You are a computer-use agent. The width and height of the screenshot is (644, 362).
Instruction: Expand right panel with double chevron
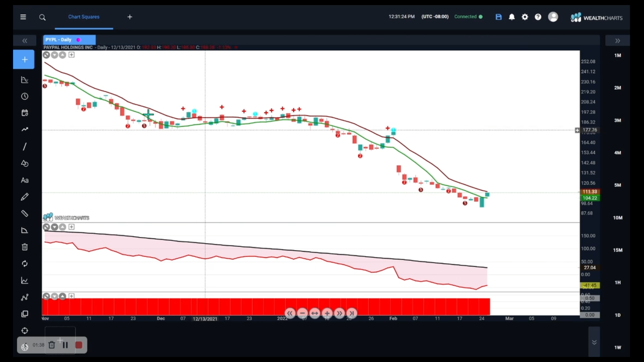coord(618,41)
